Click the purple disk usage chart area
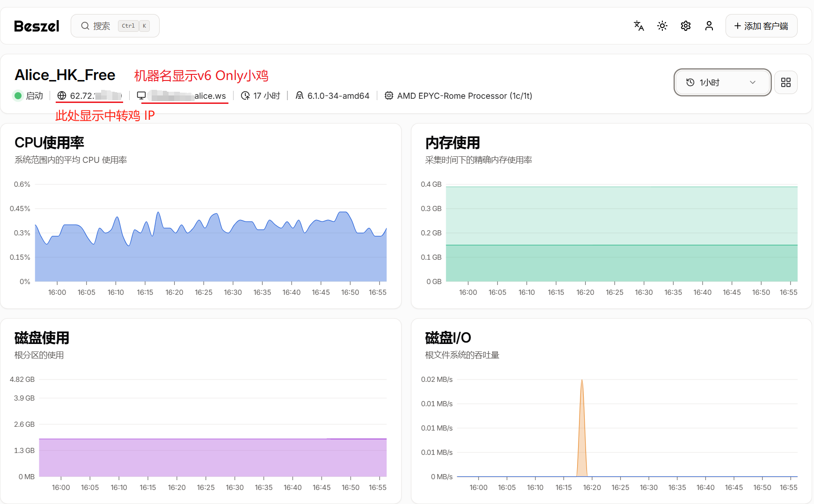 (x=213, y=458)
